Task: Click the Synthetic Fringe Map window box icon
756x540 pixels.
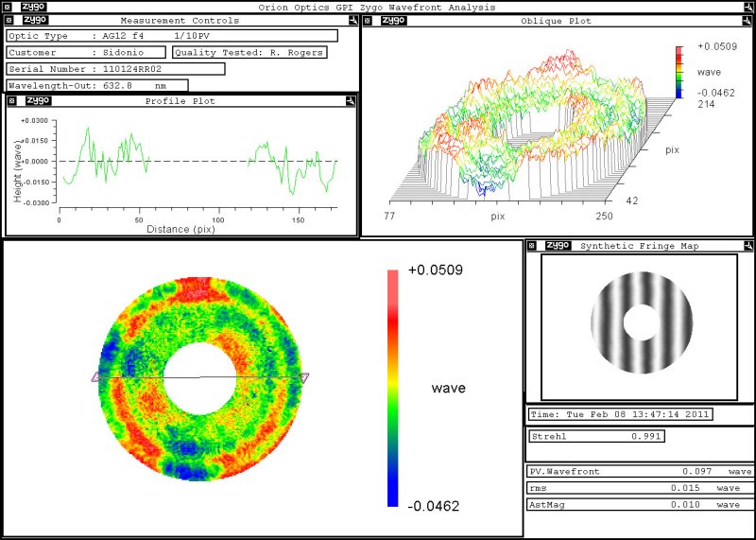Action: [x=531, y=246]
